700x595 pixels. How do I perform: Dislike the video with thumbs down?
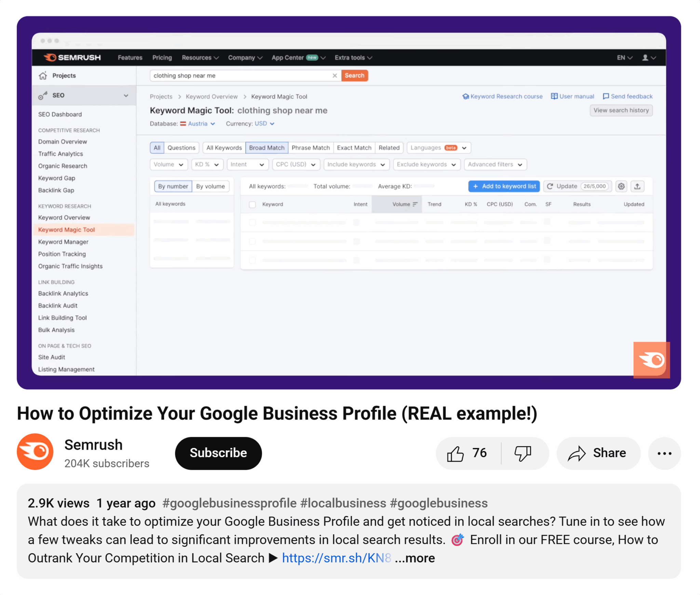(x=523, y=453)
